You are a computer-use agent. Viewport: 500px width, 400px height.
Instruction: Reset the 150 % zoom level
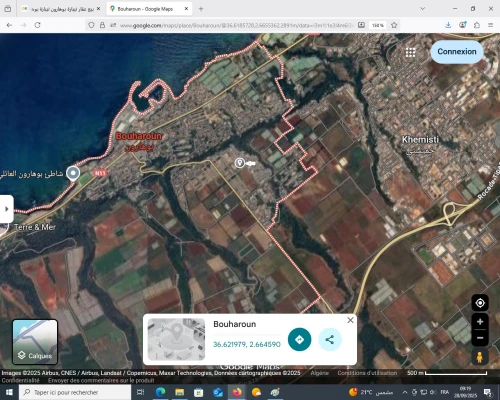[378, 25]
